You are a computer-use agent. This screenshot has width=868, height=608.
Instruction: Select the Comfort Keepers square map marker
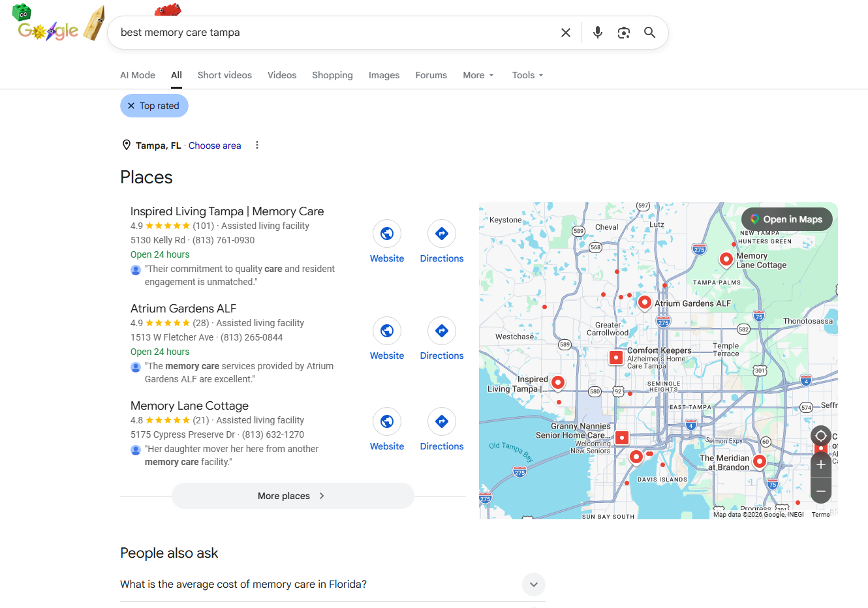click(x=616, y=357)
